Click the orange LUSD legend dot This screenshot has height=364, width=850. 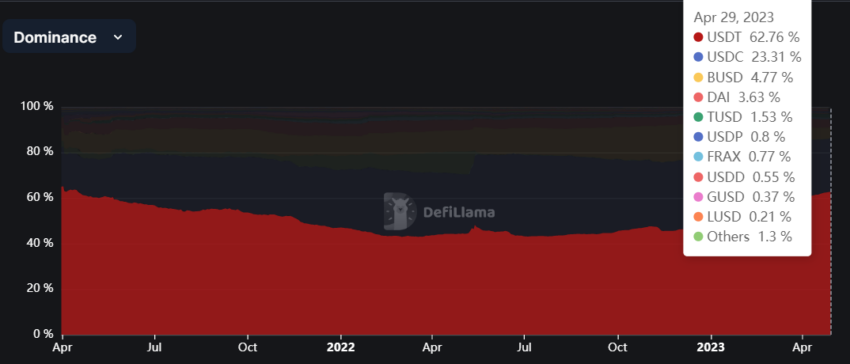(698, 216)
